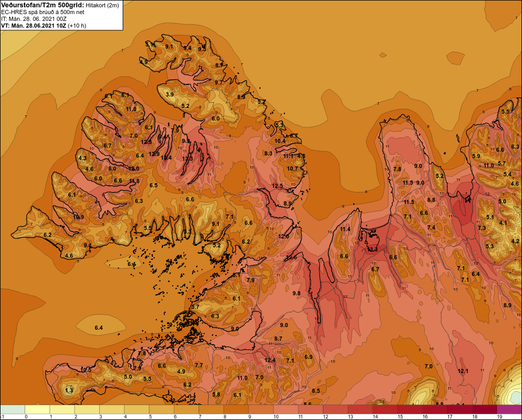Click the legend swatch between 14 and 15
The width and height of the screenshot is (522, 420).
[x=385, y=410]
